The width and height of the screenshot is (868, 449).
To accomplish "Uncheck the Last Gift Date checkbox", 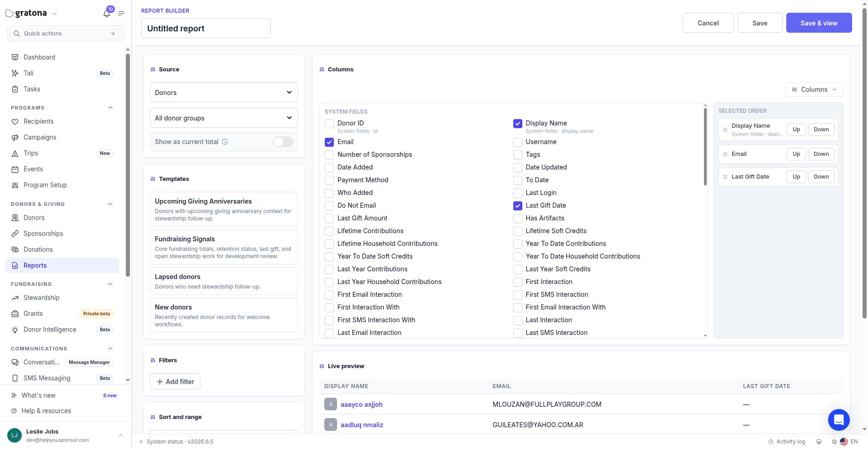I will point(517,206).
